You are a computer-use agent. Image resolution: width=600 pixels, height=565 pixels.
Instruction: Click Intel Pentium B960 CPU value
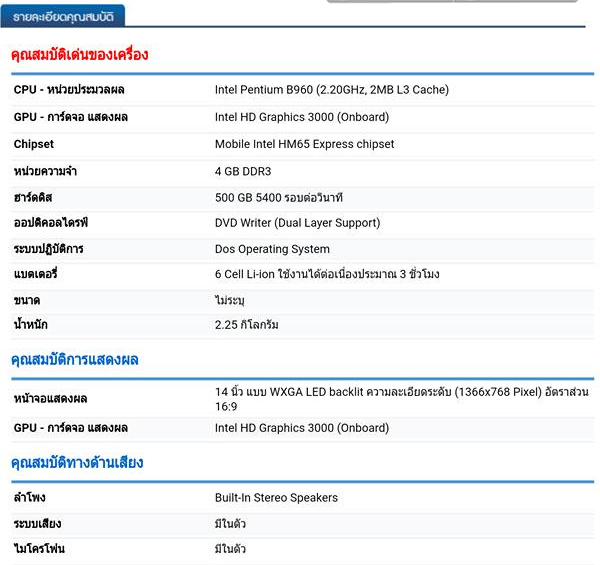pyautogui.click(x=332, y=90)
